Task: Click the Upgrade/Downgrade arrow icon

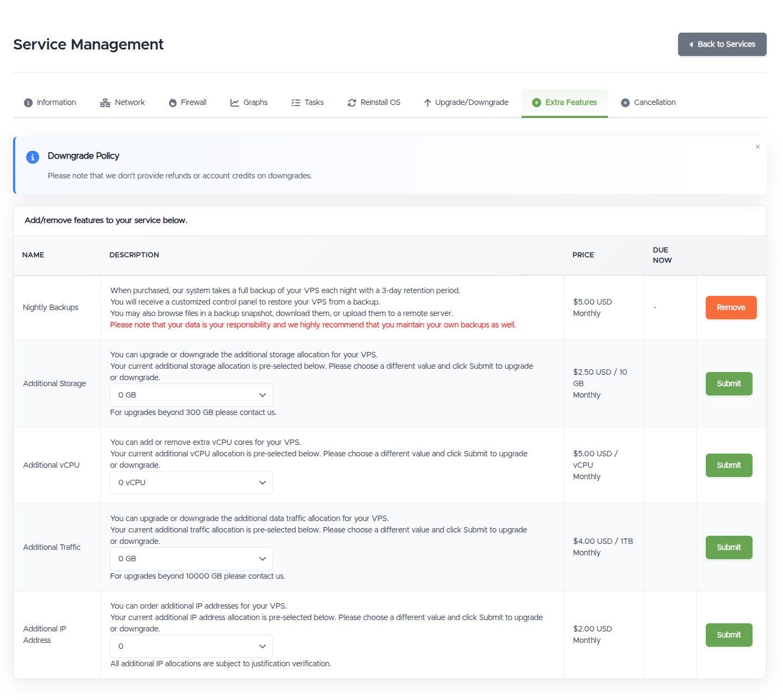Action: click(427, 103)
